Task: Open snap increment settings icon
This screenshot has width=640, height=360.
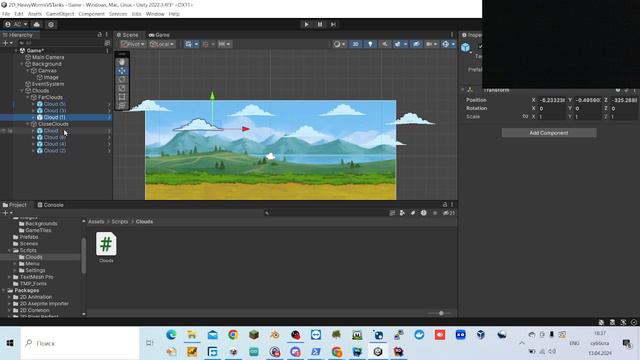Action: pos(224,44)
